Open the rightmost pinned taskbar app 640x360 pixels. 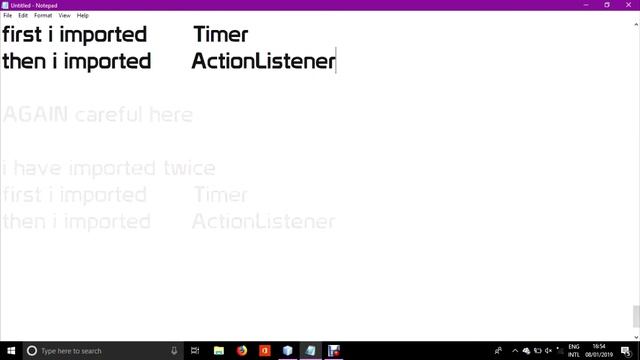pyautogui.click(x=333, y=351)
